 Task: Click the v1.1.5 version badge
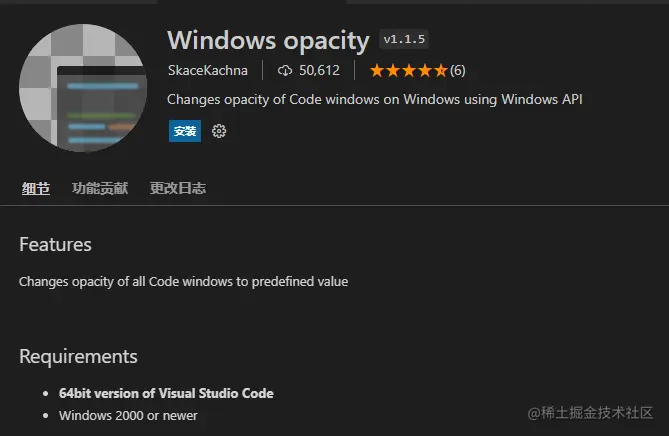pyautogui.click(x=404, y=40)
